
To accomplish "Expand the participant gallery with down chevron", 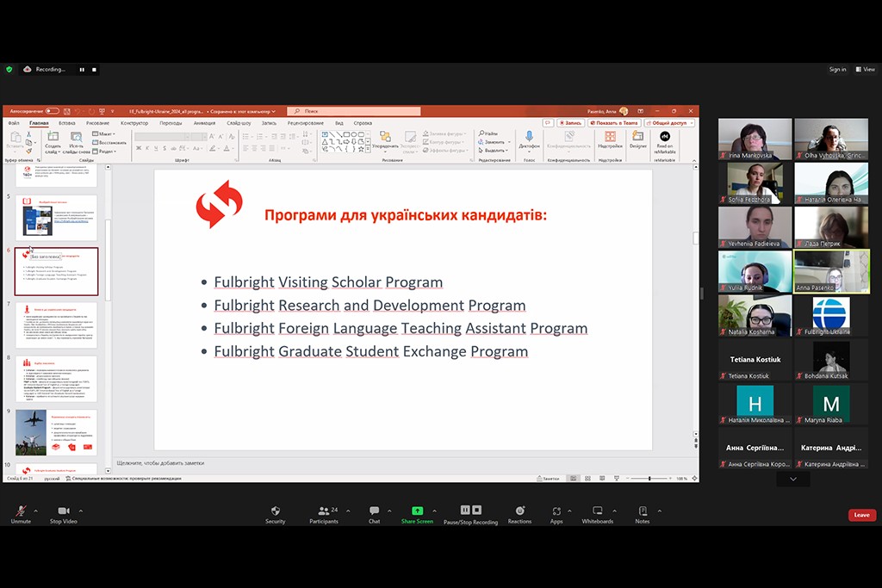I will pyautogui.click(x=792, y=480).
